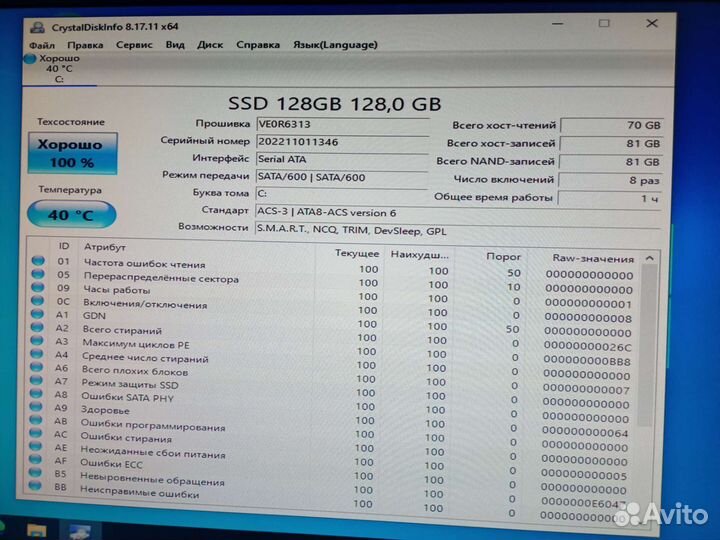This screenshot has width=720, height=540.
Task: Click the Общее время работы value 1 ч
Action: (610, 199)
